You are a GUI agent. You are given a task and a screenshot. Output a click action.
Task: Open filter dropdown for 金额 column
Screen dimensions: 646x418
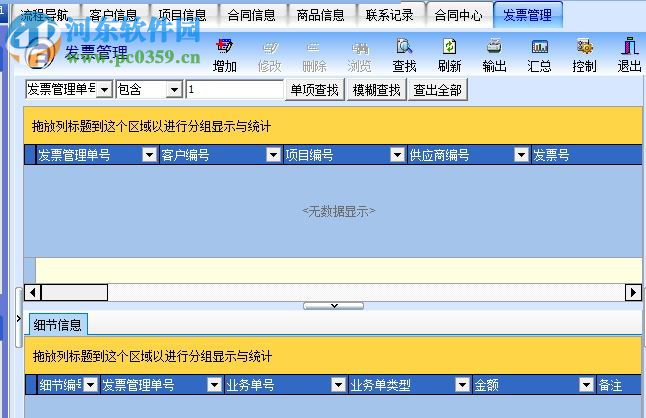click(x=586, y=385)
